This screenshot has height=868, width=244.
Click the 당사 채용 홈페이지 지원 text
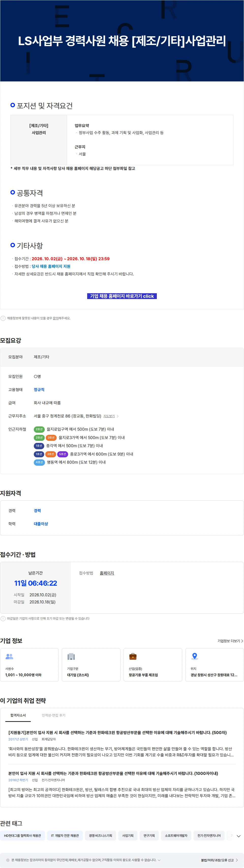click(x=51, y=267)
